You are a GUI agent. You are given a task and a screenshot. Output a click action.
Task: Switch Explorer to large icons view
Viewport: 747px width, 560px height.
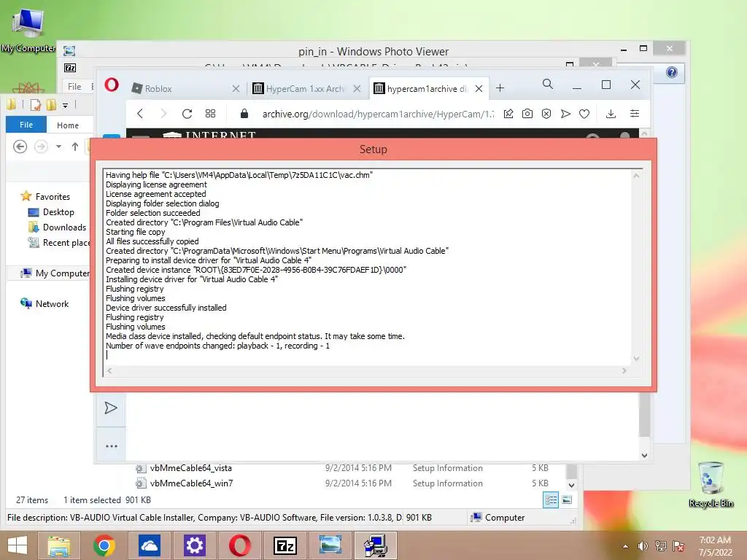[x=567, y=500]
